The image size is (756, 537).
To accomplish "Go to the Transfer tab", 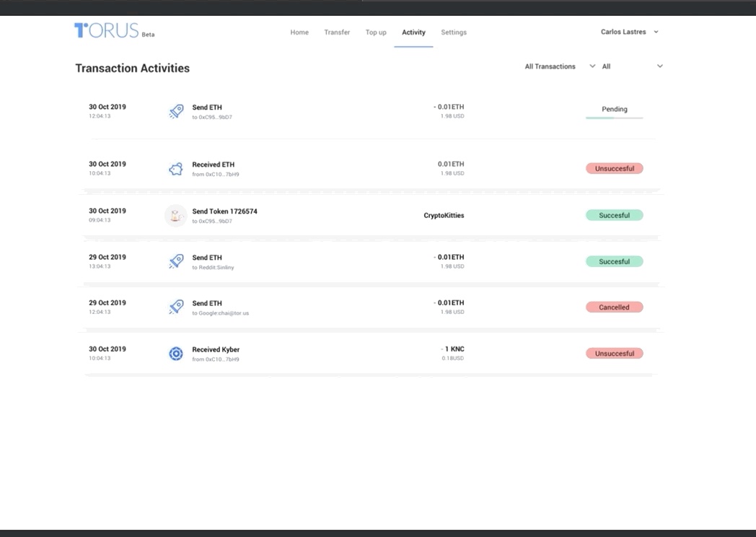I will tap(337, 32).
